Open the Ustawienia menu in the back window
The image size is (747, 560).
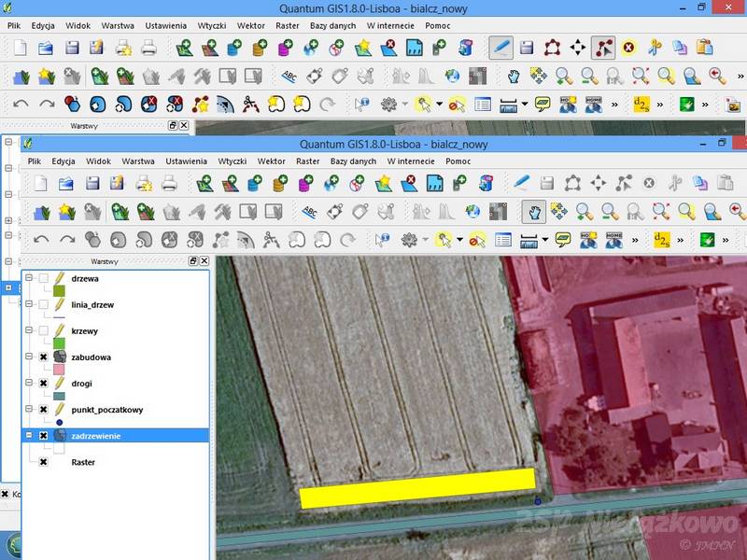click(x=166, y=26)
